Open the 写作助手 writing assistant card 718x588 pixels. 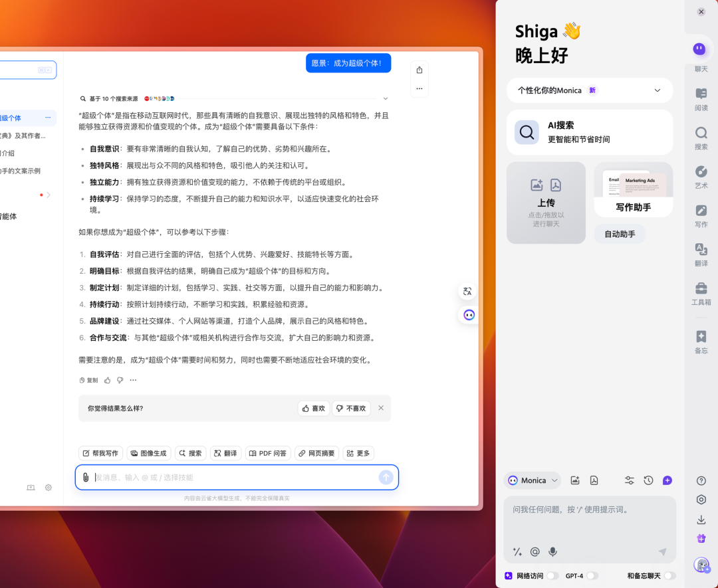point(633,191)
